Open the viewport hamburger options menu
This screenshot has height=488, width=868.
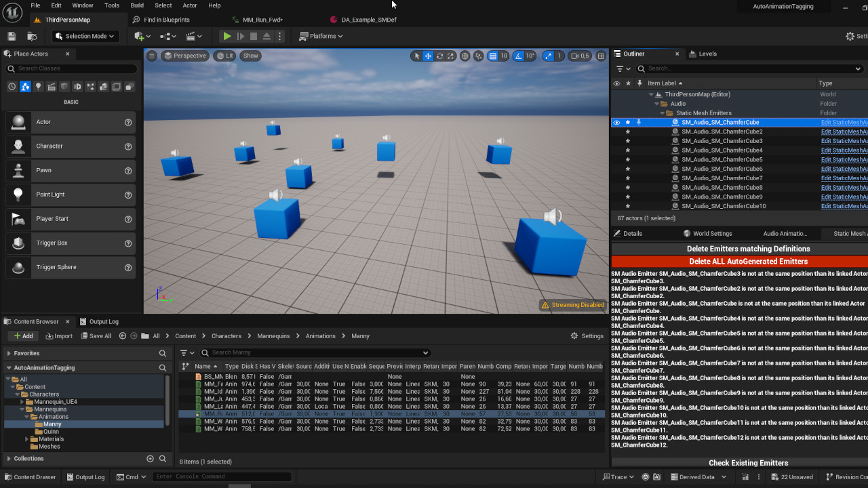pyautogui.click(x=152, y=56)
